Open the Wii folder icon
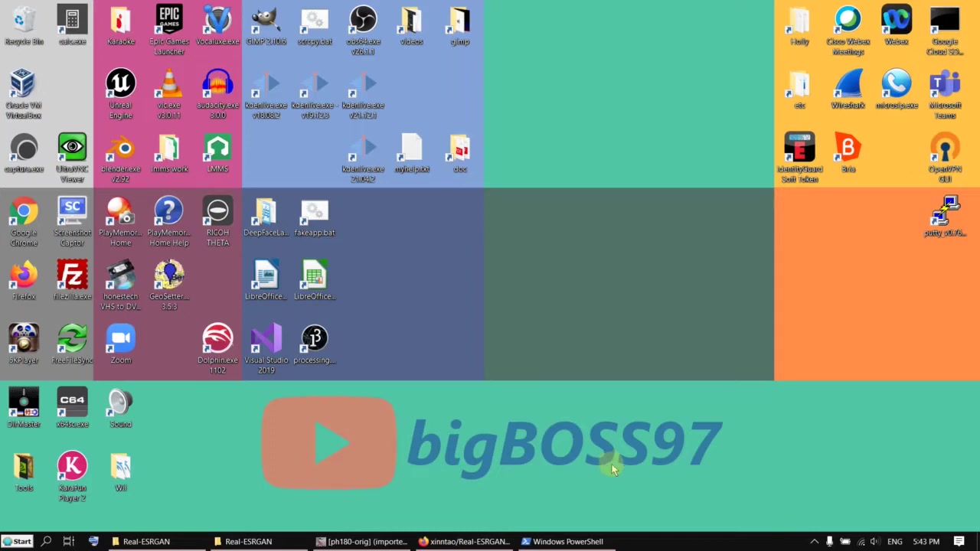 coord(120,472)
